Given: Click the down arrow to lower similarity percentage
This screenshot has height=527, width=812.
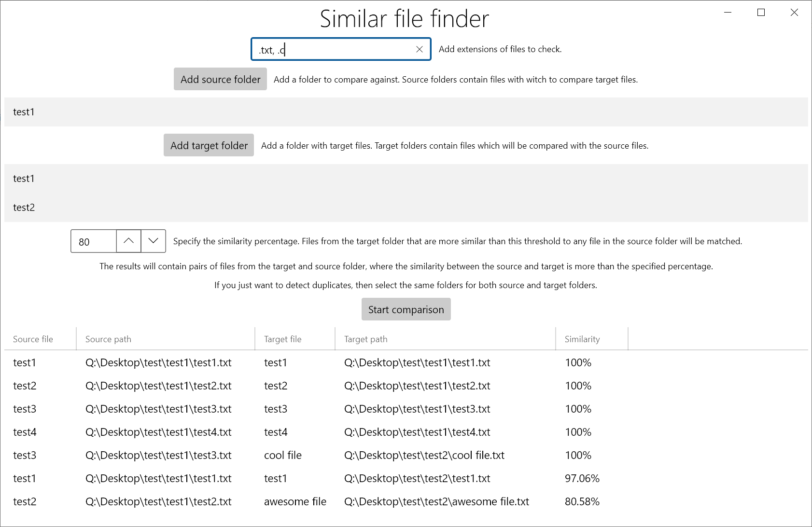Looking at the screenshot, I should pyautogui.click(x=153, y=241).
